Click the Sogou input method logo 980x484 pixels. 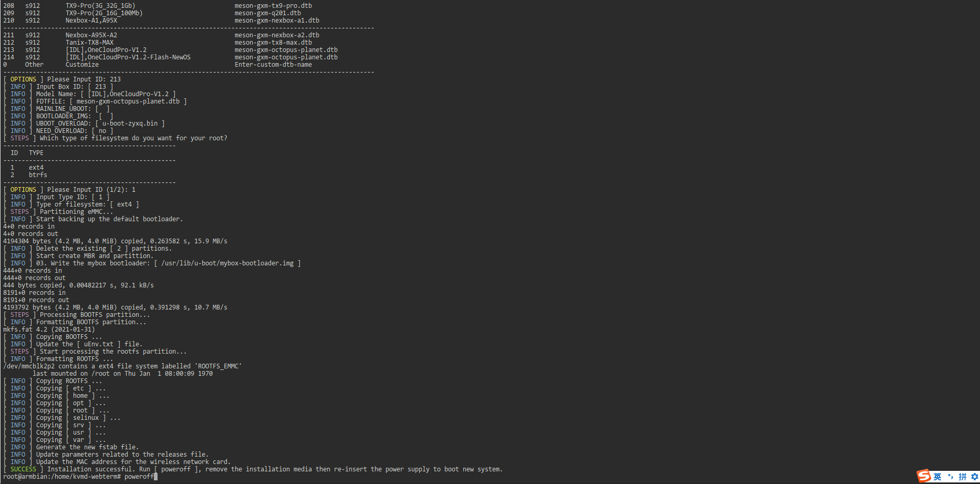(x=924, y=476)
